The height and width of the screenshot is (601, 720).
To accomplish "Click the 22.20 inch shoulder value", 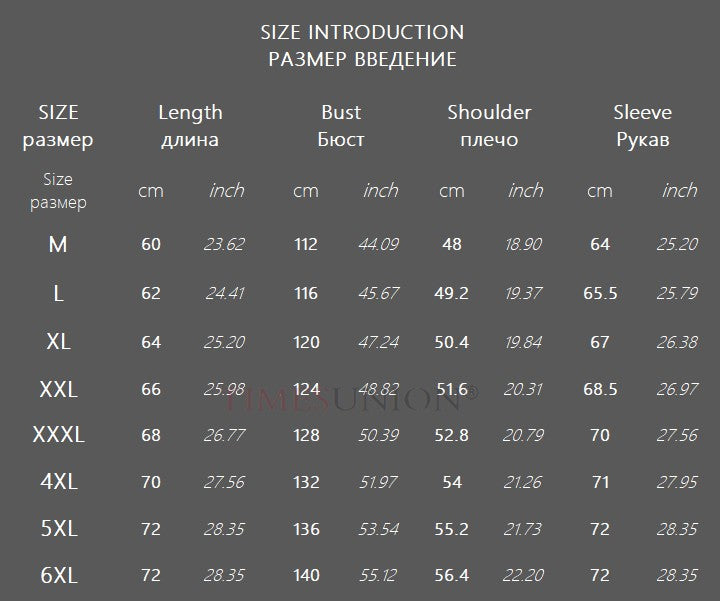I will (x=524, y=576).
